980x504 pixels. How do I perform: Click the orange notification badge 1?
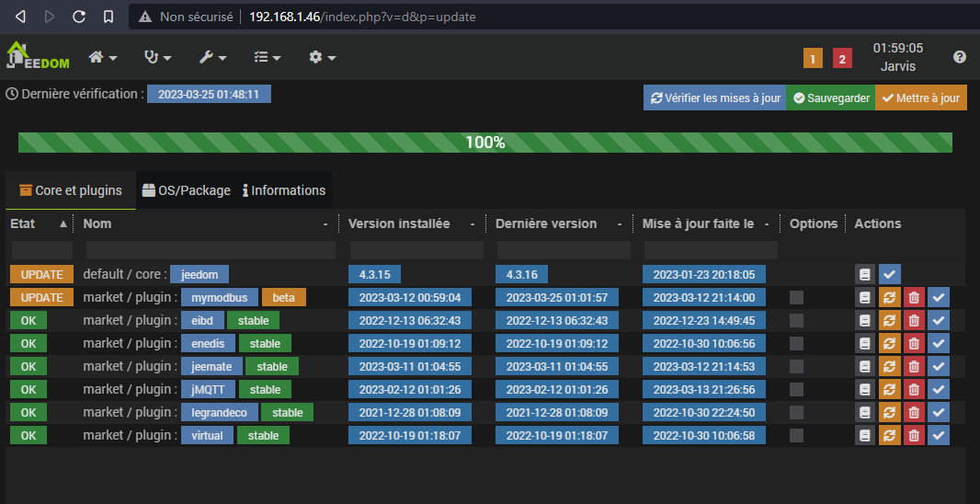[x=813, y=59]
